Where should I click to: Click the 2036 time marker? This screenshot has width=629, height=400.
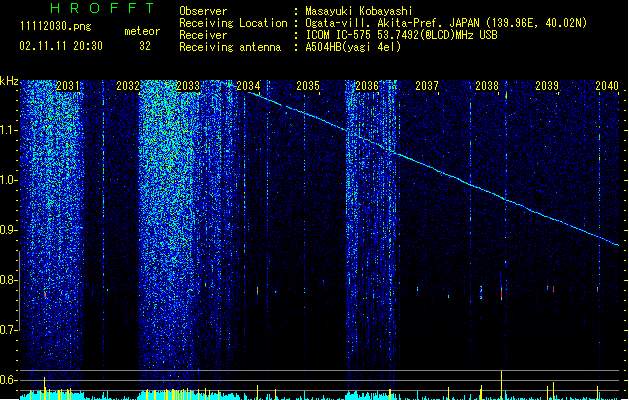point(367,86)
